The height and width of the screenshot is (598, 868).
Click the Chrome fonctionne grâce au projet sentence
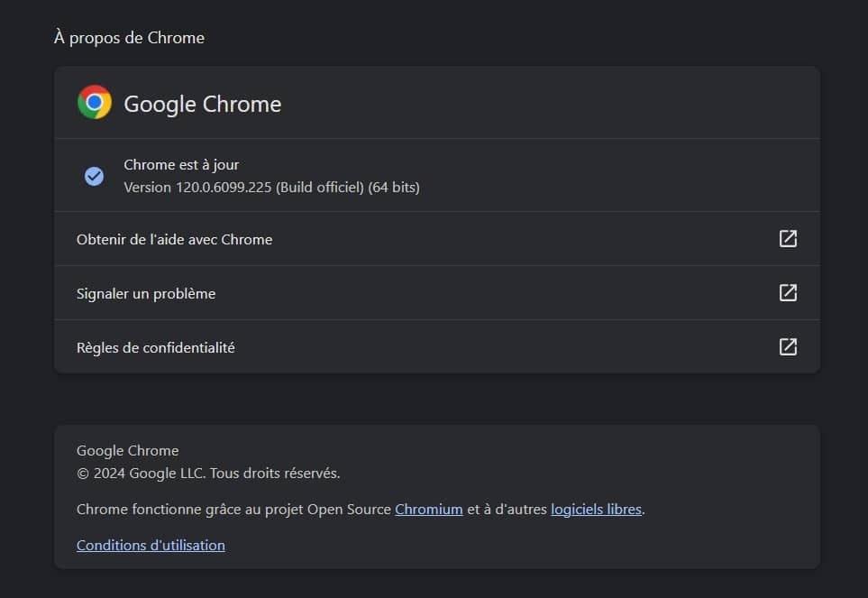coord(361,509)
